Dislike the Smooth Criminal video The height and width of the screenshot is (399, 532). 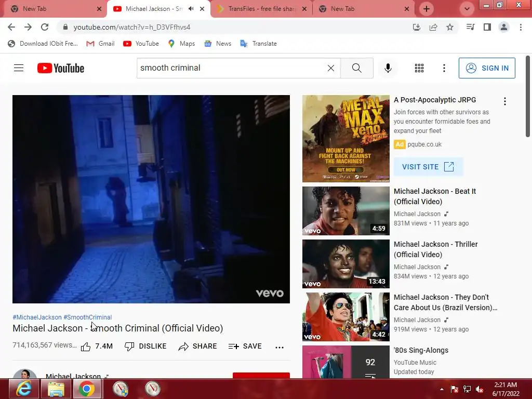145,347
